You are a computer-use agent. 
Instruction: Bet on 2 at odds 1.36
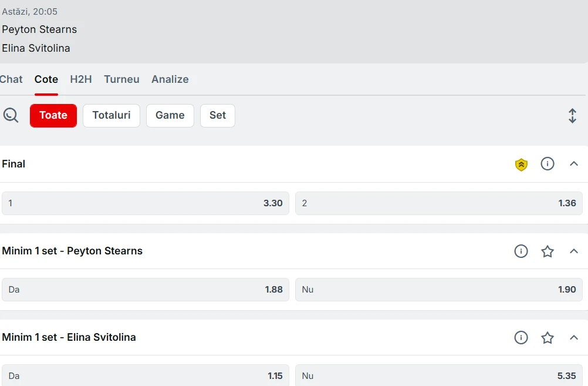pos(439,203)
